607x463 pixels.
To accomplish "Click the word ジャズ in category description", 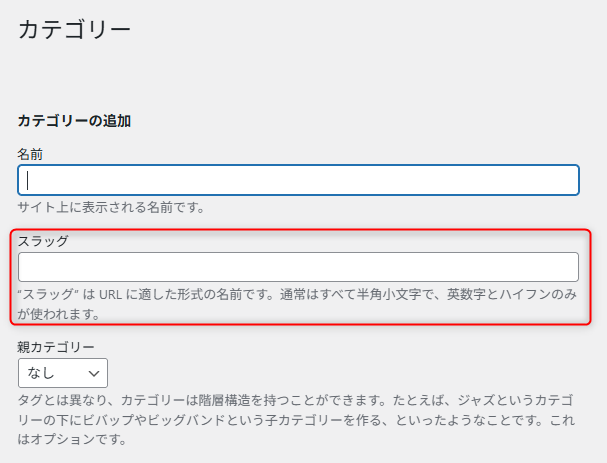I will point(476,400).
